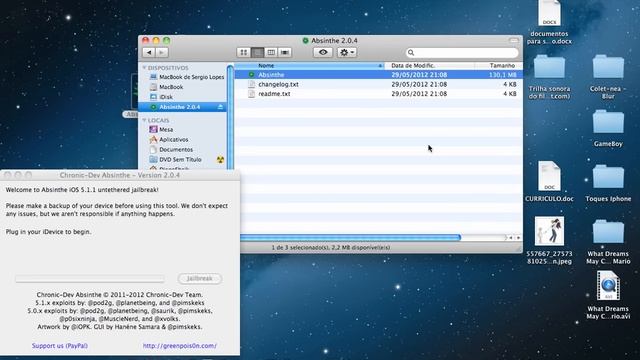Open Aplicativos in the sidebar
This screenshot has width=640, height=360.
pos(169,140)
